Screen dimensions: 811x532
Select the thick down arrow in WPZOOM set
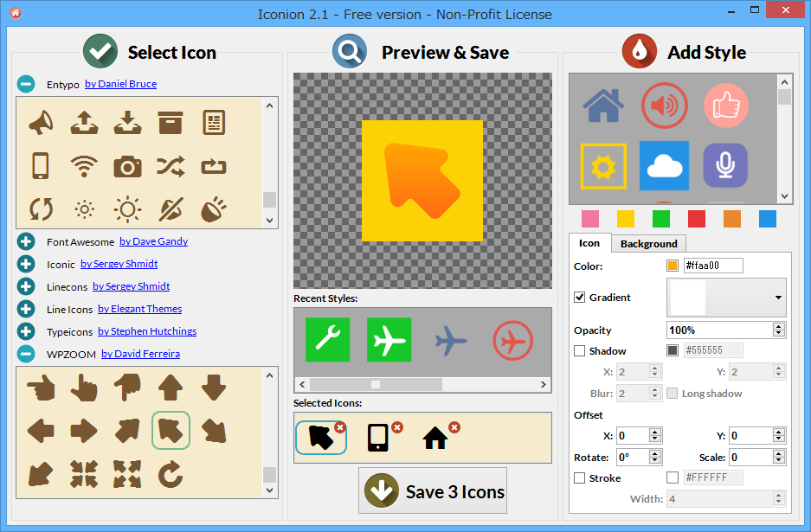tap(213, 389)
